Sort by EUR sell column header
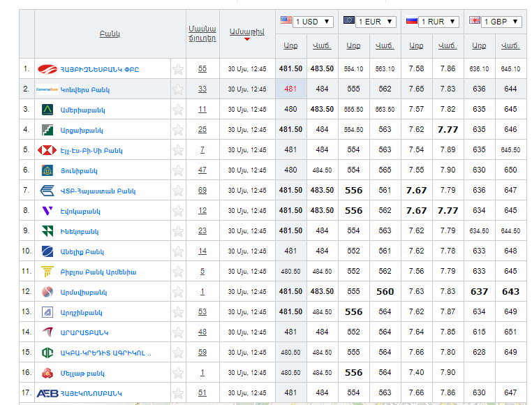The image size is (532, 405). [385, 45]
